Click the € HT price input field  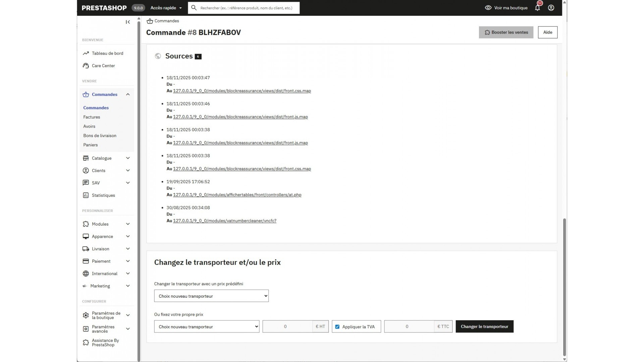287,327
